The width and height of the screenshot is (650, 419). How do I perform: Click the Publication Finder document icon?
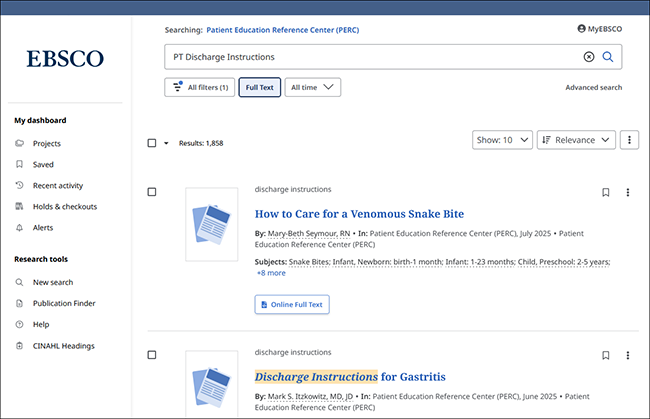coord(19,303)
